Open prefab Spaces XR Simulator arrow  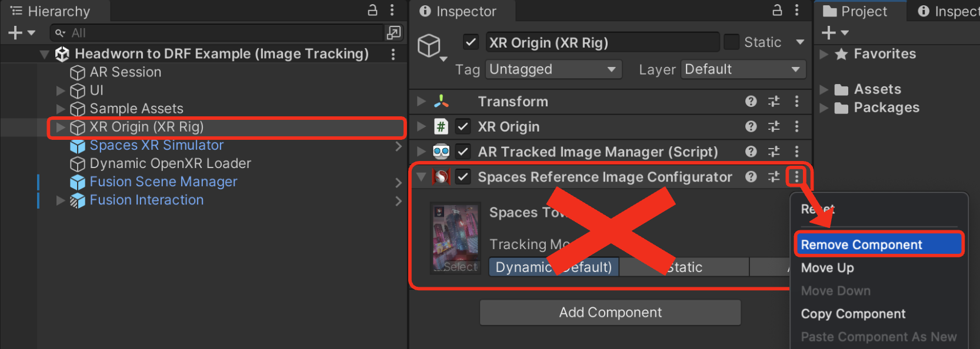[x=398, y=146]
